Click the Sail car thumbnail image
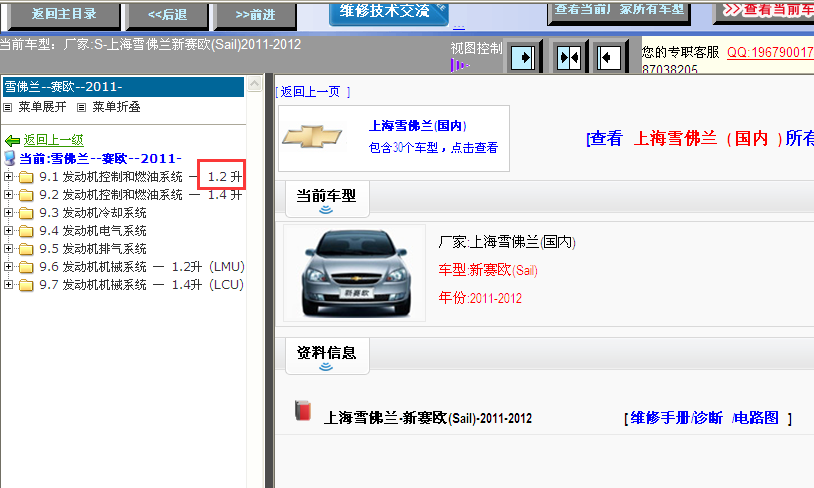This screenshot has width=814, height=488. click(355, 273)
